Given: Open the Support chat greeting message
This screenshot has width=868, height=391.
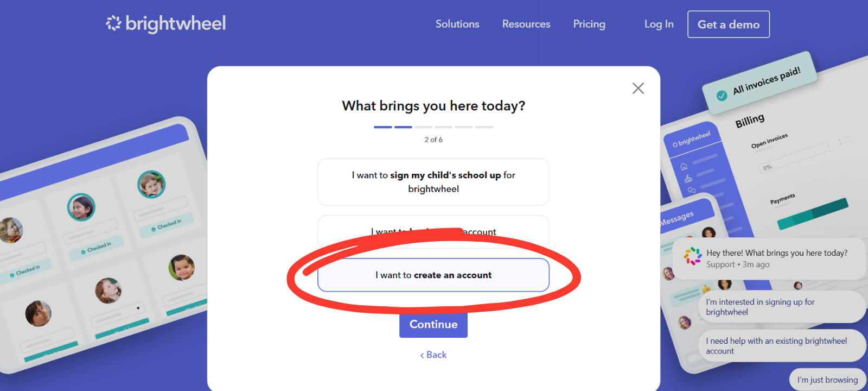Looking at the screenshot, I should pos(776,258).
